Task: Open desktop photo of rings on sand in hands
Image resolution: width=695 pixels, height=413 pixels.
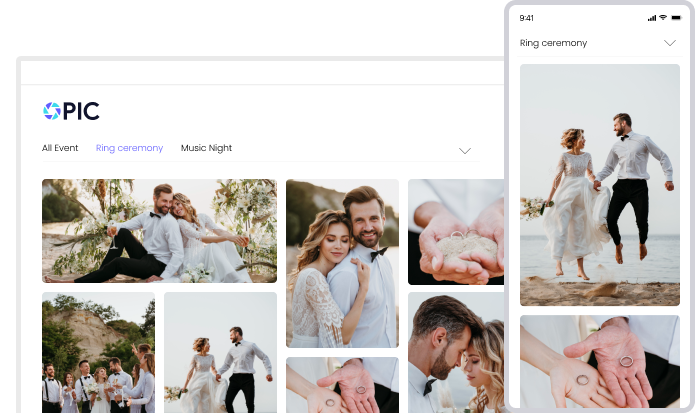Action: (x=456, y=232)
